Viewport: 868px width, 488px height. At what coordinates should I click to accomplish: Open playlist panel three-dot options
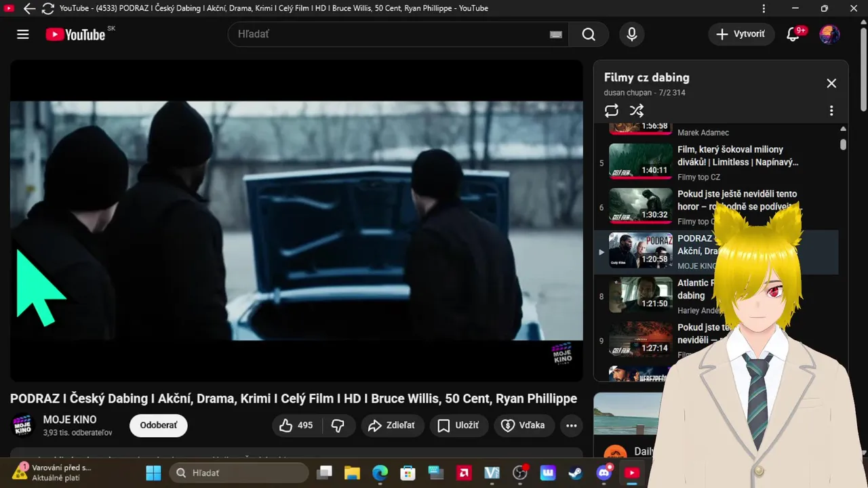831,110
